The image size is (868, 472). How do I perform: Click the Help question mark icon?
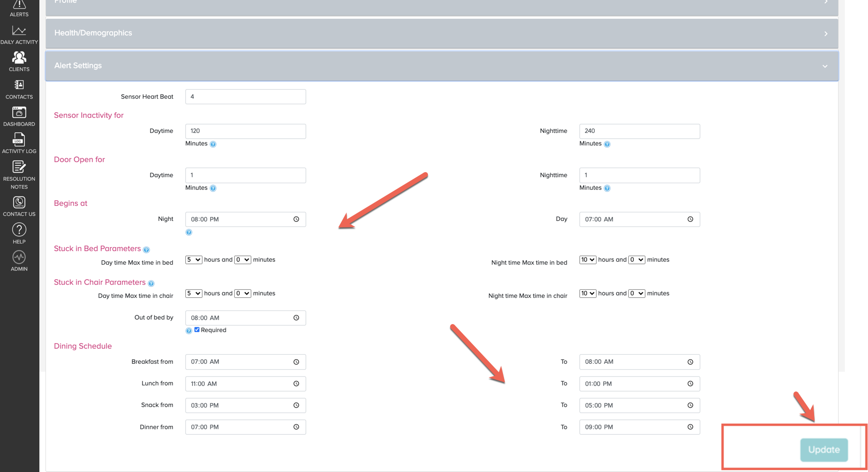[19, 233]
